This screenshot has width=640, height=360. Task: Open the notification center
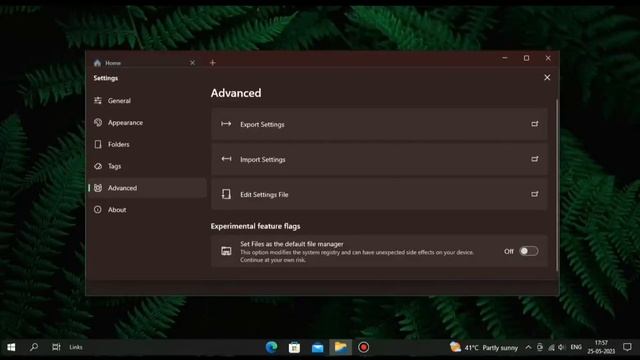click(627, 347)
